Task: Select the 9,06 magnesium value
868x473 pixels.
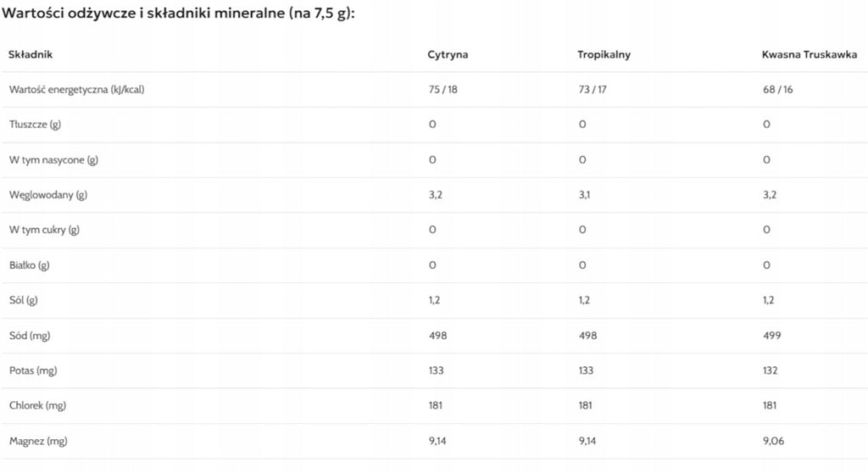Action: pos(773,442)
